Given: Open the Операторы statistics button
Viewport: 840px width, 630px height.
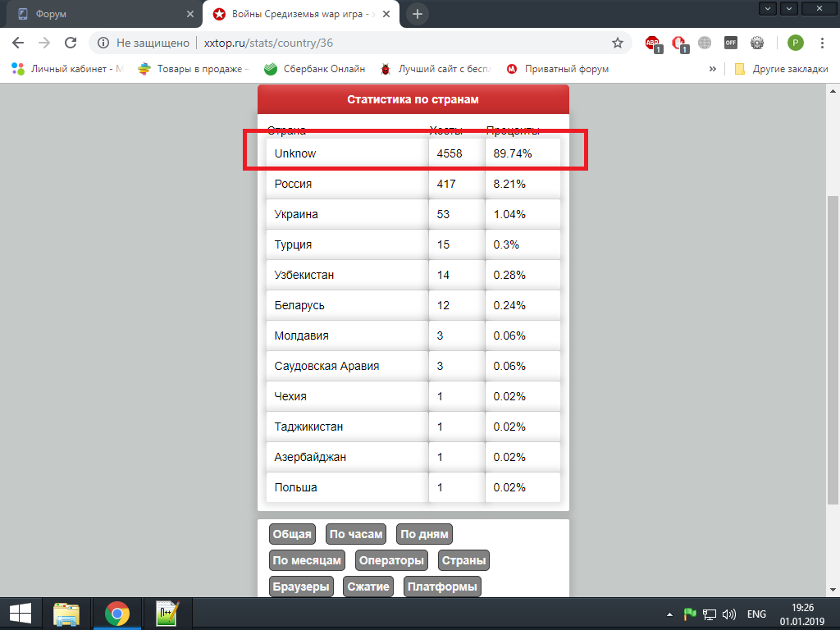Looking at the screenshot, I should tap(391, 561).
